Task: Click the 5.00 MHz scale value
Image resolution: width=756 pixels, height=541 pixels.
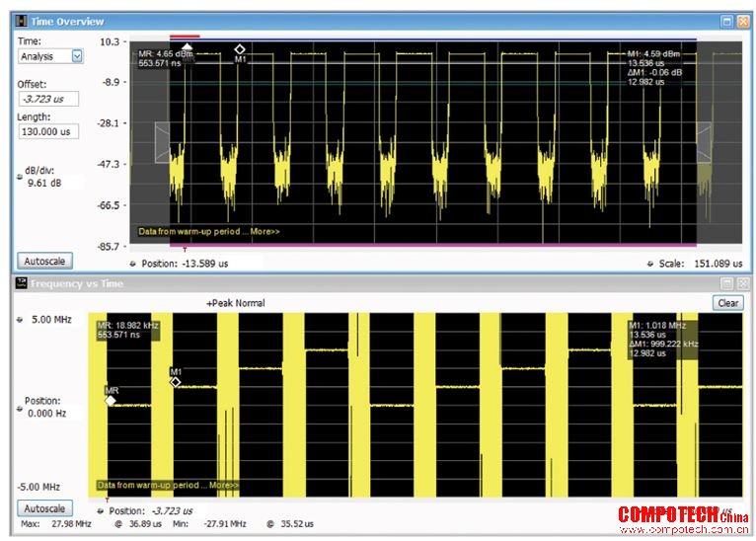Action: point(51,320)
